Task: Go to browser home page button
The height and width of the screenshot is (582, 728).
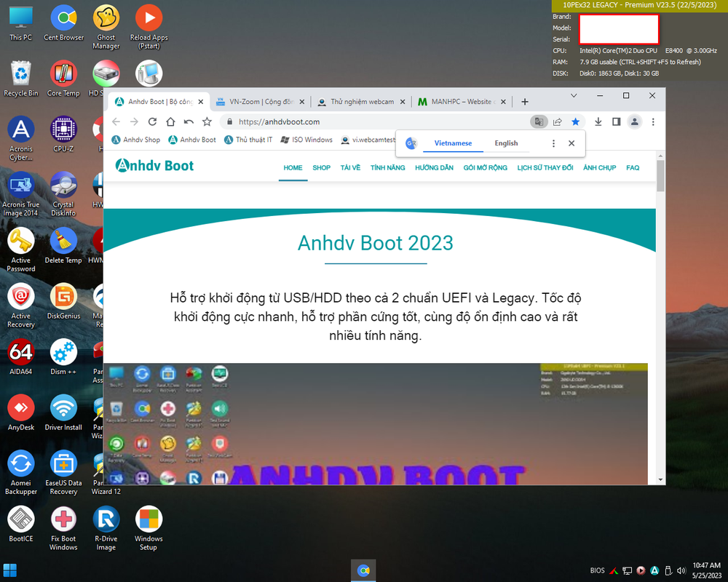Action: pos(170,121)
